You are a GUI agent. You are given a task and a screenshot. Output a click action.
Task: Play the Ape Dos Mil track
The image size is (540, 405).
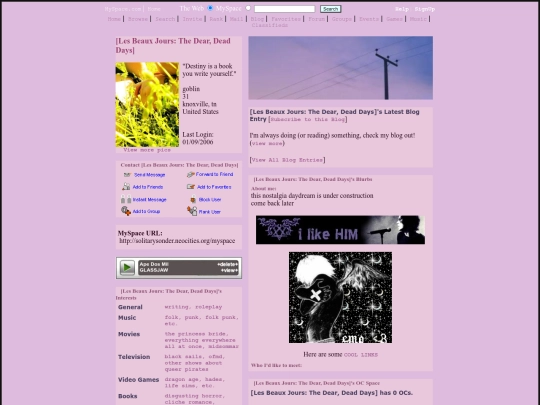coord(127,267)
